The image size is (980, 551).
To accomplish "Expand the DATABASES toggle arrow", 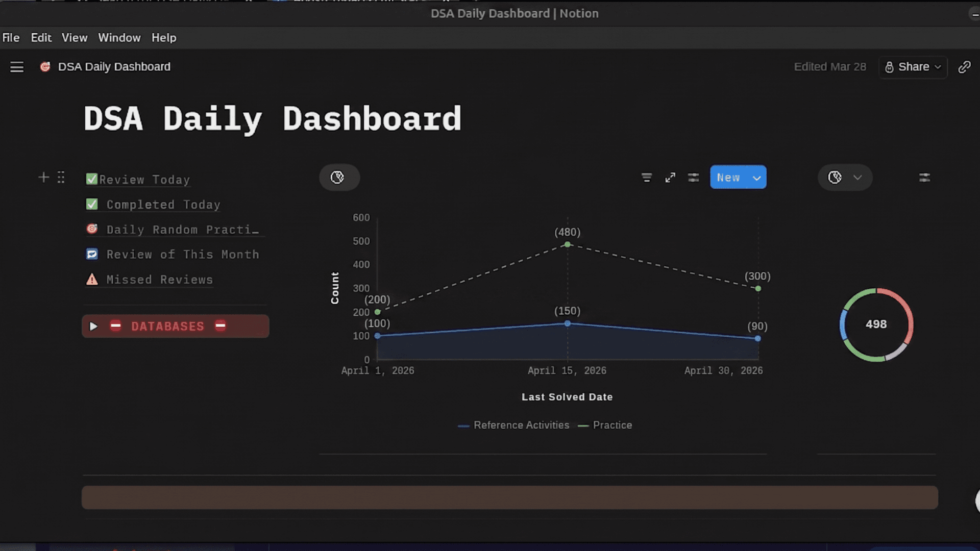I will tap(93, 326).
